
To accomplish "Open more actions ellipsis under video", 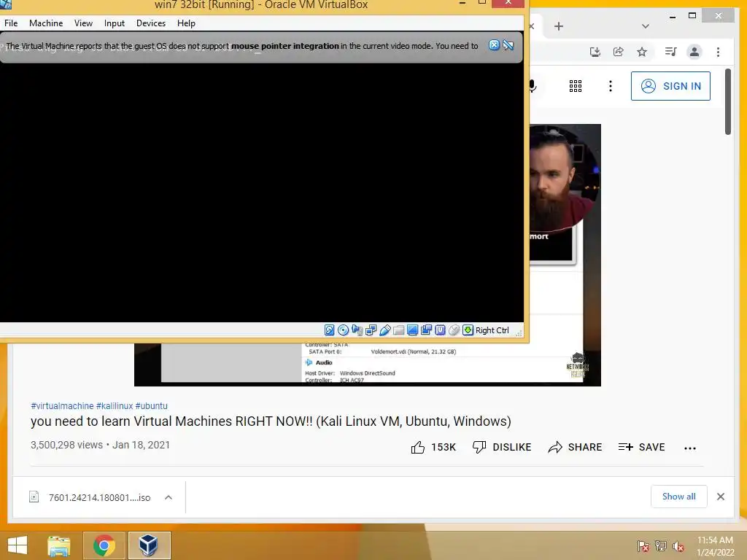I will [x=690, y=448].
